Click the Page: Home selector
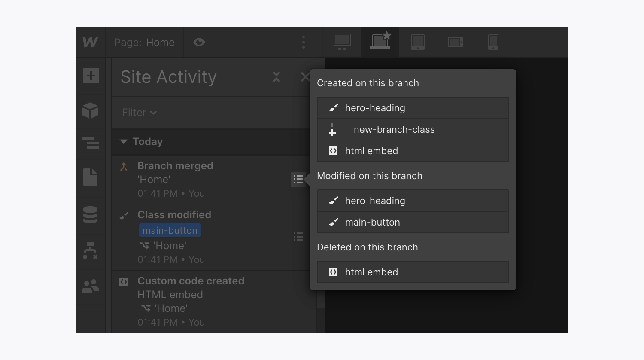 pyautogui.click(x=144, y=42)
